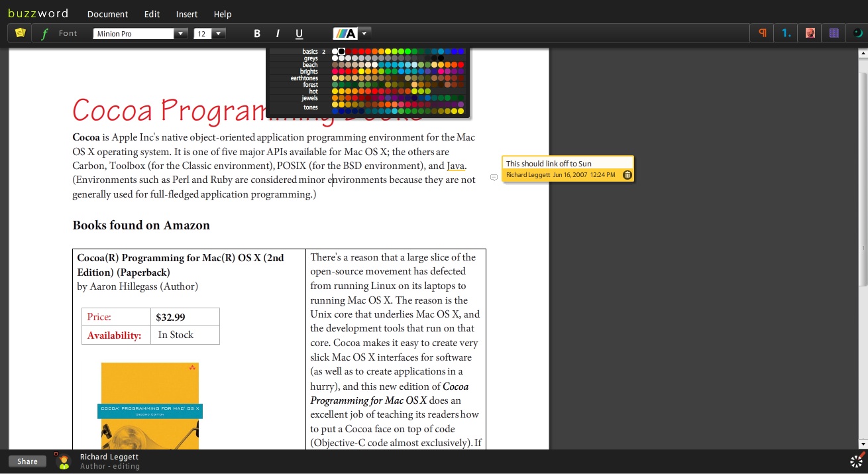Pick the white swatch in basics row
This screenshot has width=868, height=474.
click(x=335, y=52)
